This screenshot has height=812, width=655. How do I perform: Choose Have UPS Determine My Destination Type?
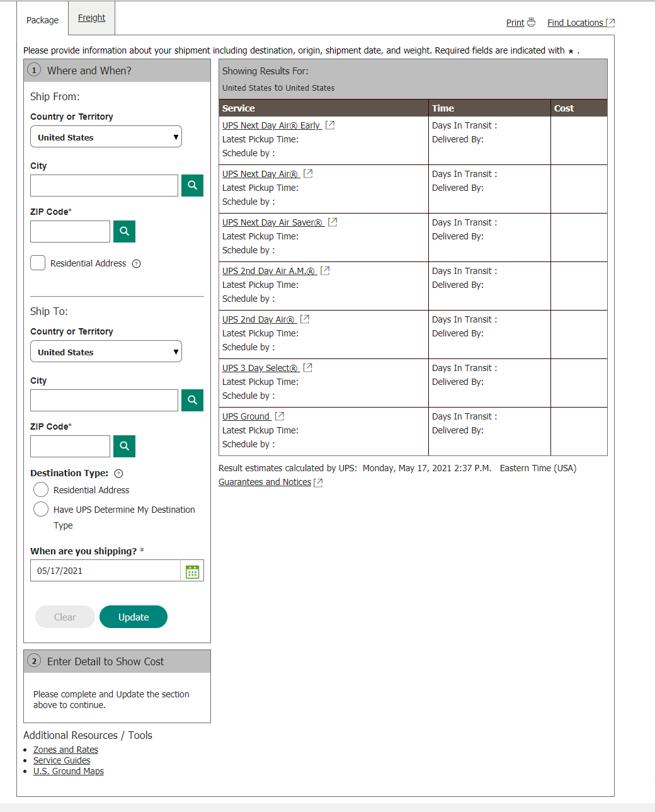point(40,509)
